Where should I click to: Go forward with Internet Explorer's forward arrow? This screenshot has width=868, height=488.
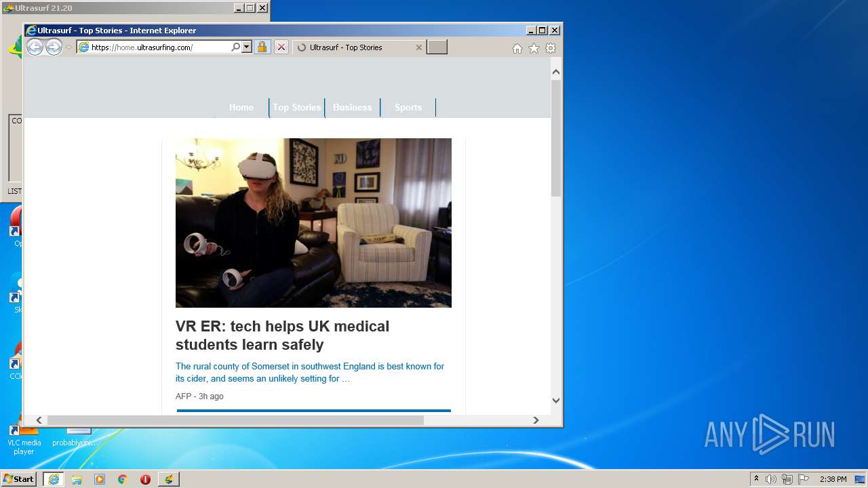coord(54,47)
